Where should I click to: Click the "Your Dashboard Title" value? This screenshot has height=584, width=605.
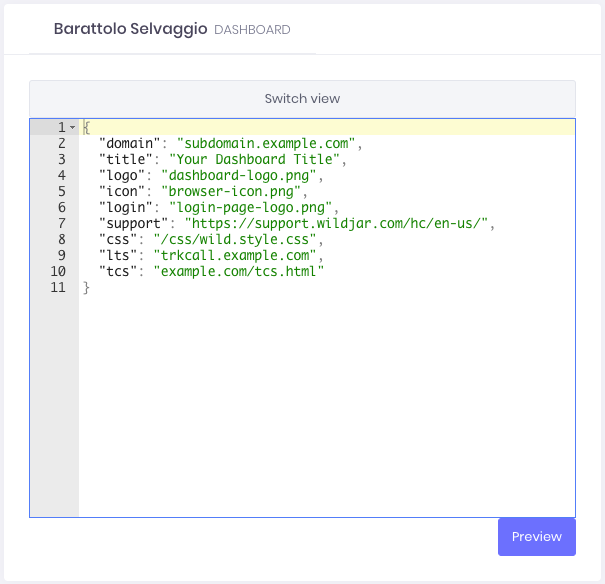[x=254, y=159]
